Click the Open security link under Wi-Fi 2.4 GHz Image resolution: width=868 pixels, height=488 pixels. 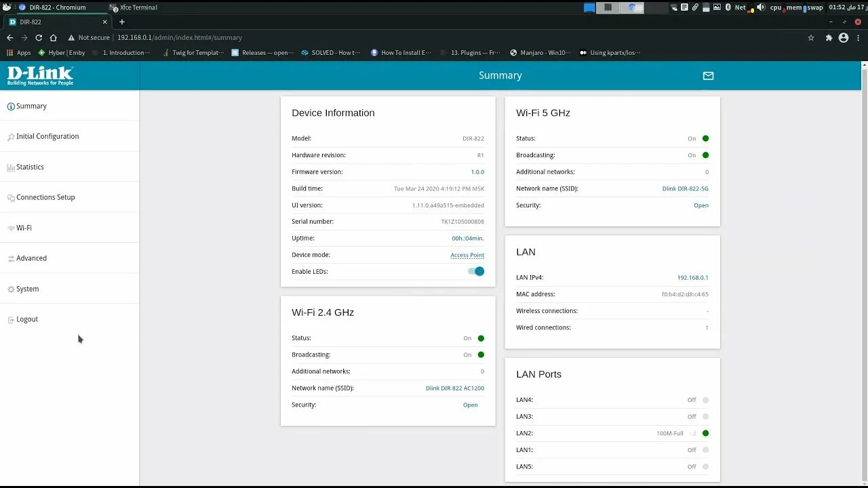click(471, 405)
